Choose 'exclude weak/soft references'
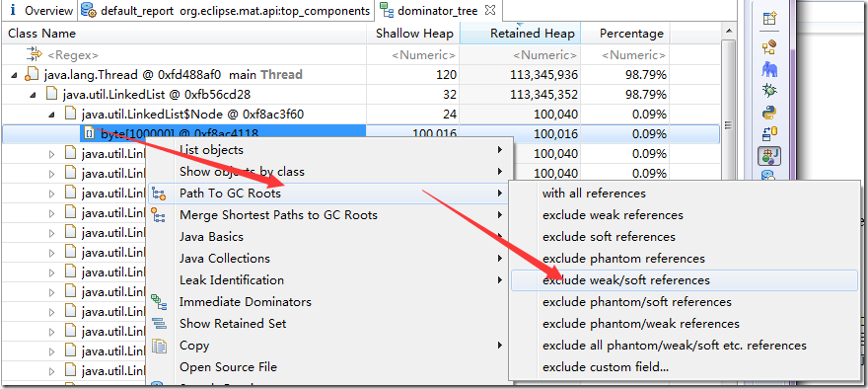 (685, 279)
